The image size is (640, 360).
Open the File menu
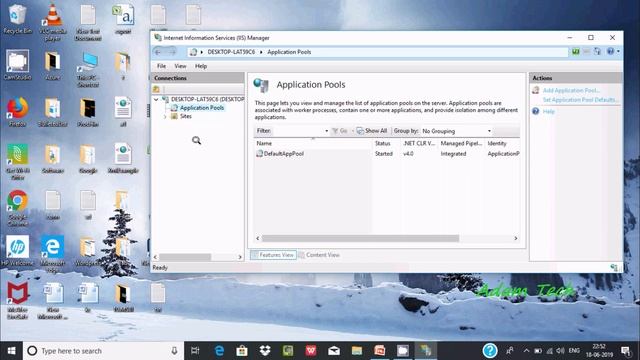[162, 66]
